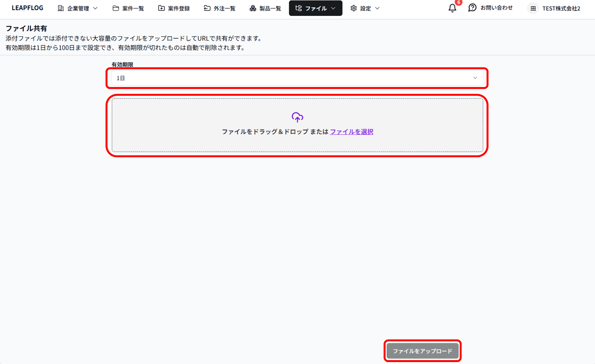Open the 有効期限 expiration dropdown

pyautogui.click(x=297, y=78)
